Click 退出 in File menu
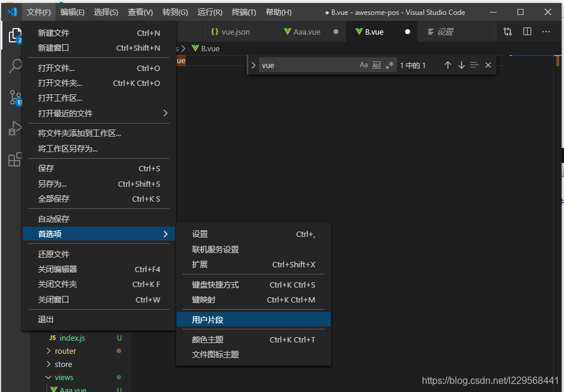The height and width of the screenshot is (392, 564). coord(99,319)
